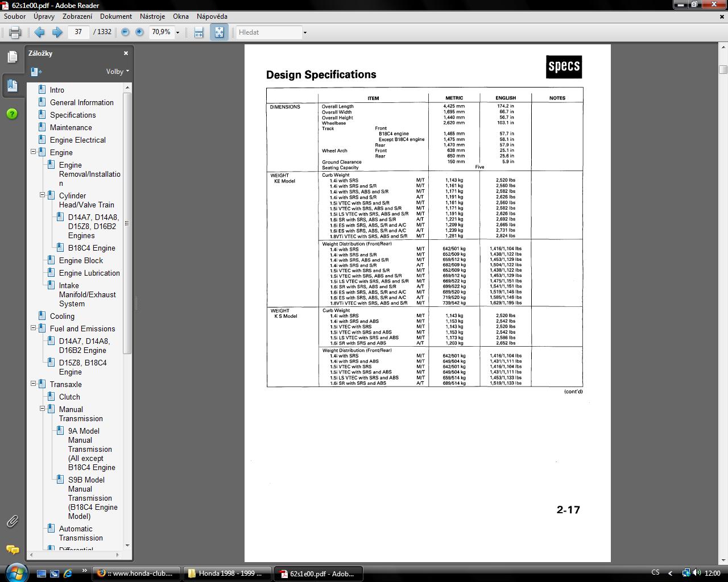Click the zoom in plus button

point(139,32)
